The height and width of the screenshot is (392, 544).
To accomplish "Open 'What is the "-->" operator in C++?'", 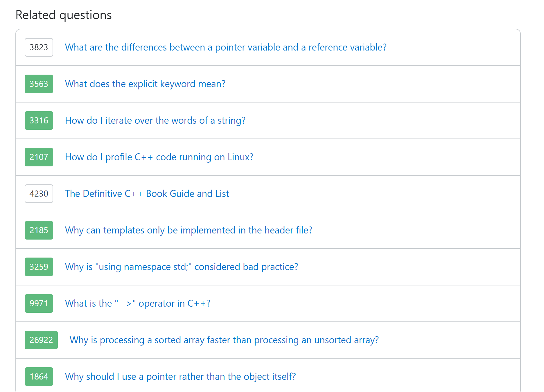I will coord(138,303).
